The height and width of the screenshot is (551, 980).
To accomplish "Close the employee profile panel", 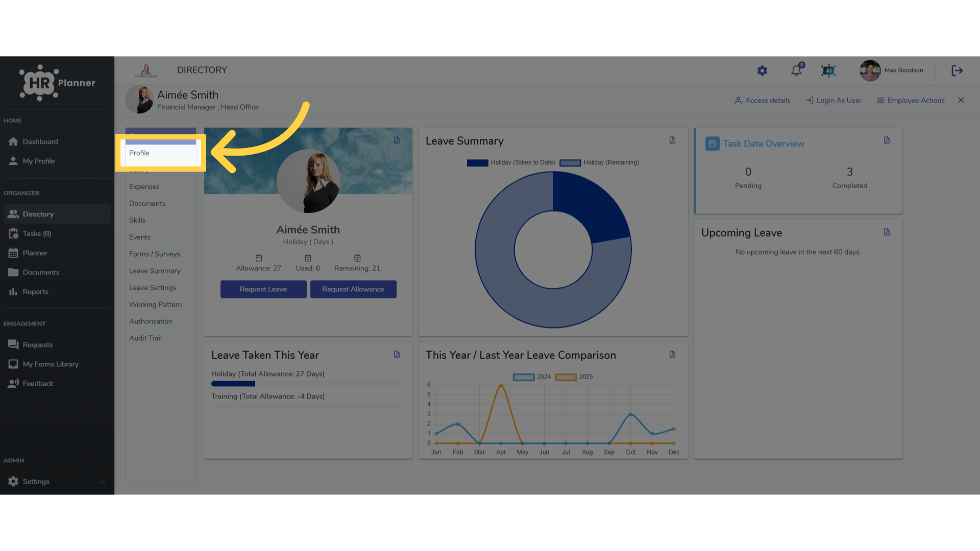I will point(961,101).
